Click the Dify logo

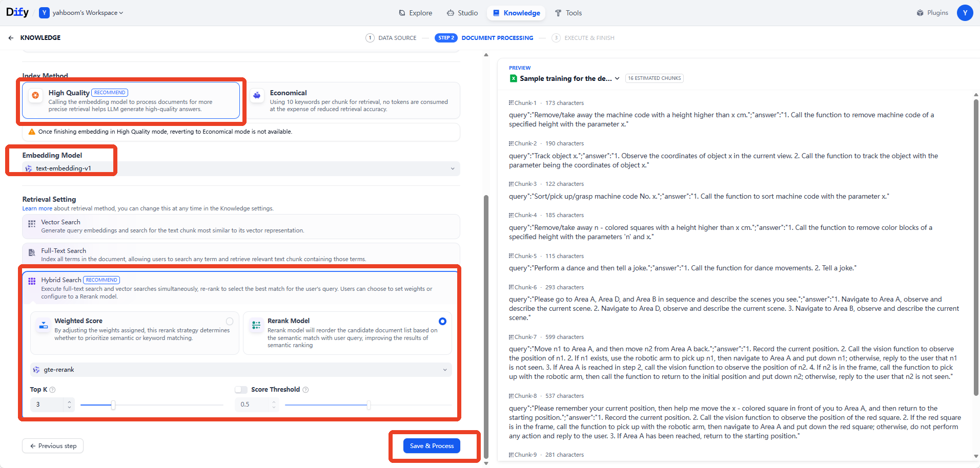(17, 12)
